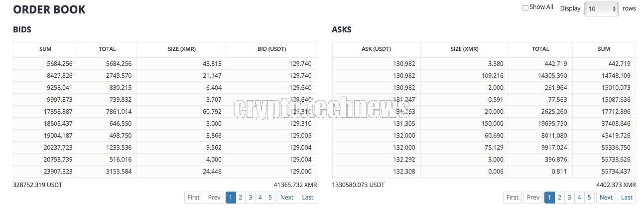The image size is (644, 217).
Task: Select the 129.740 bid with size 43.813
Action: click(165, 64)
